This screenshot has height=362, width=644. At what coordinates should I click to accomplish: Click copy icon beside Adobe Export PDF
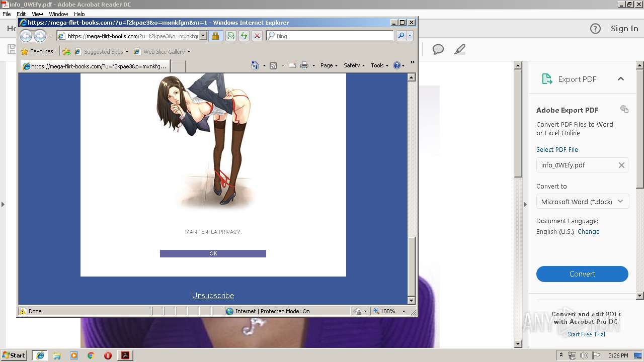(x=624, y=109)
